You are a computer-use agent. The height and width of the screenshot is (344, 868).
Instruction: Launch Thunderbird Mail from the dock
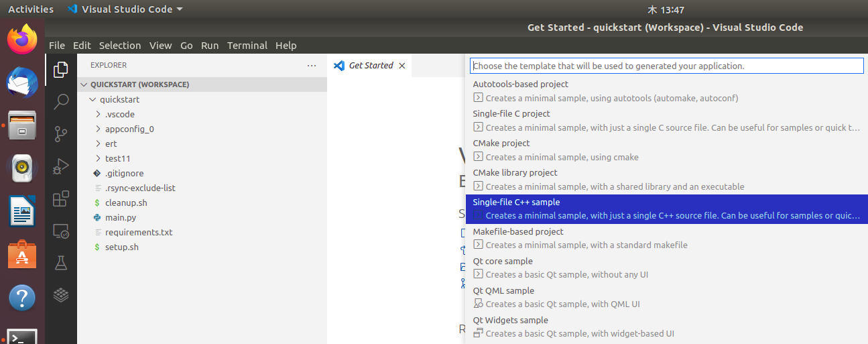pyautogui.click(x=22, y=82)
